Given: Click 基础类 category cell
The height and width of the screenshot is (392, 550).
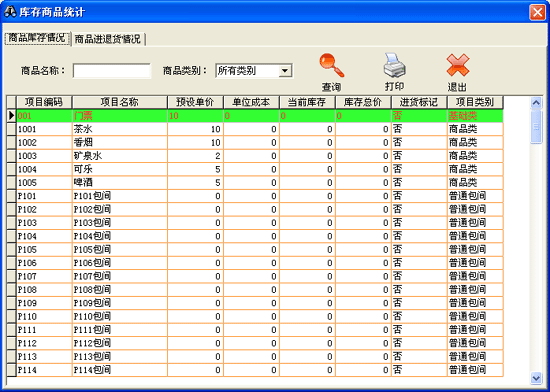Looking at the screenshot, I should coord(475,116).
